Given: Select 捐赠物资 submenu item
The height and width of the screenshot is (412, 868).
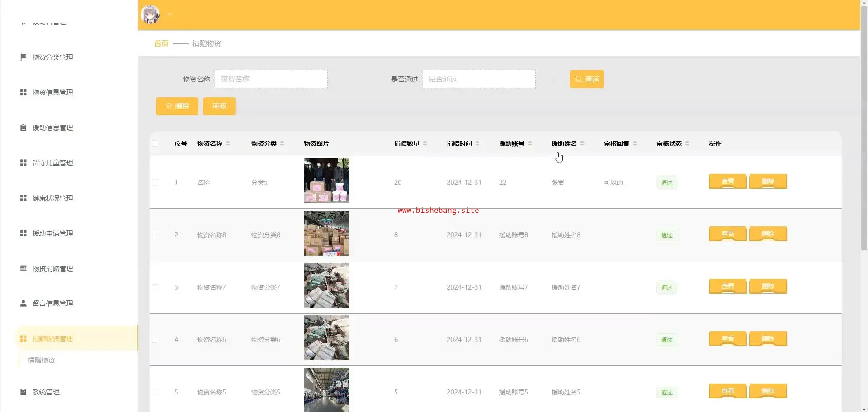Looking at the screenshot, I should coord(42,360).
